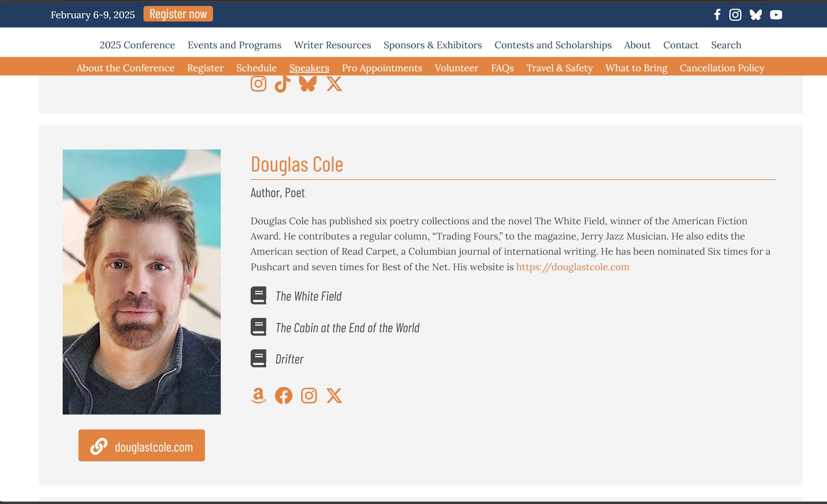Follow the https://douglastcole.com bio link
The height and width of the screenshot is (504, 827).
[x=573, y=267]
